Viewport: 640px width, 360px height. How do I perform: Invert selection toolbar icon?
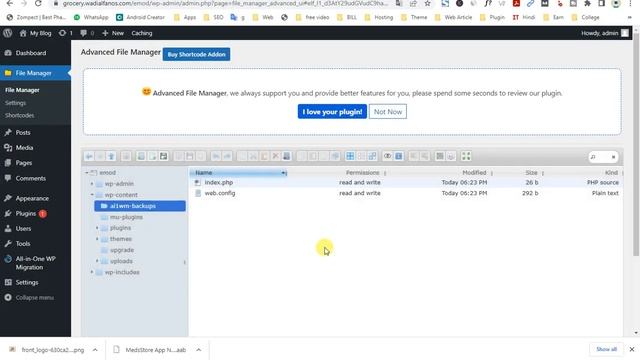point(372,156)
